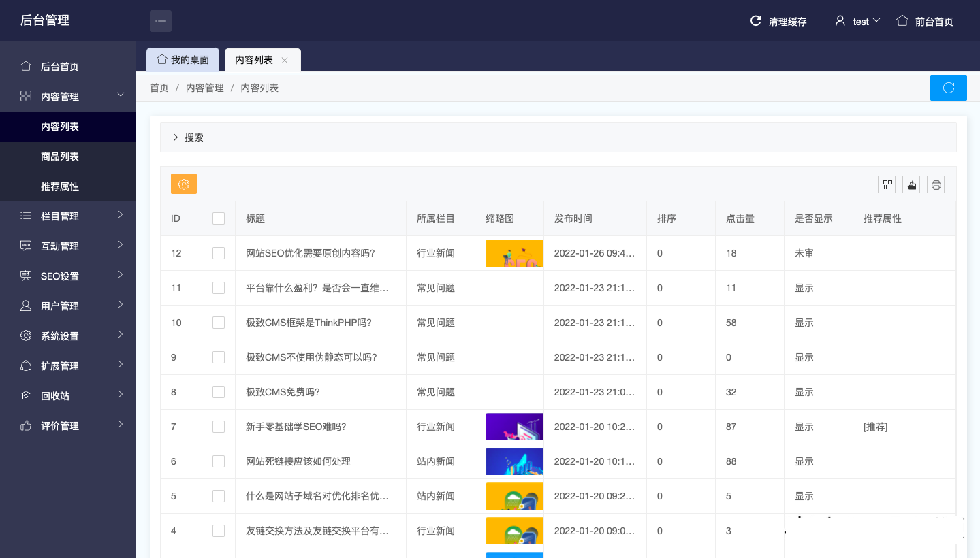This screenshot has width=980, height=558.
Task: Open the column filter grid icon
Action: click(x=887, y=184)
